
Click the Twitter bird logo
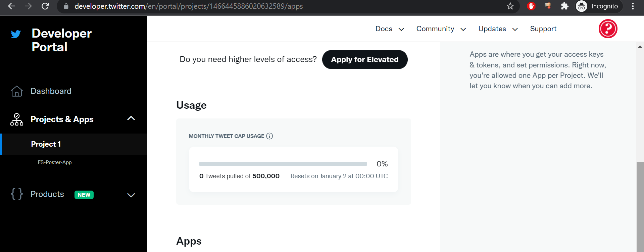[x=16, y=34]
